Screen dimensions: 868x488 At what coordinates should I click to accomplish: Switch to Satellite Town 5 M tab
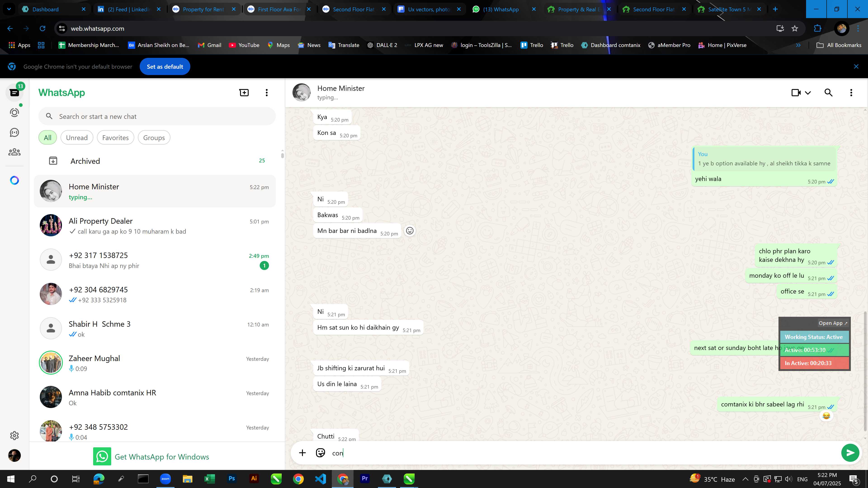729,9
